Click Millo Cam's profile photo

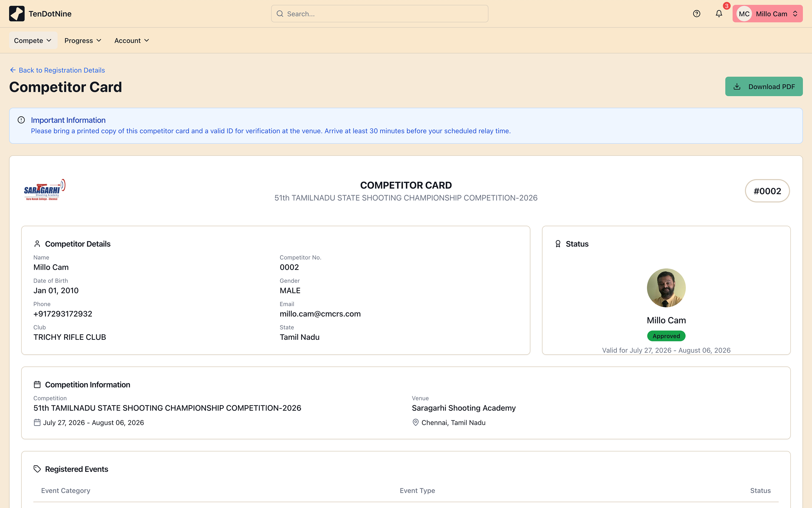pos(666,288)
